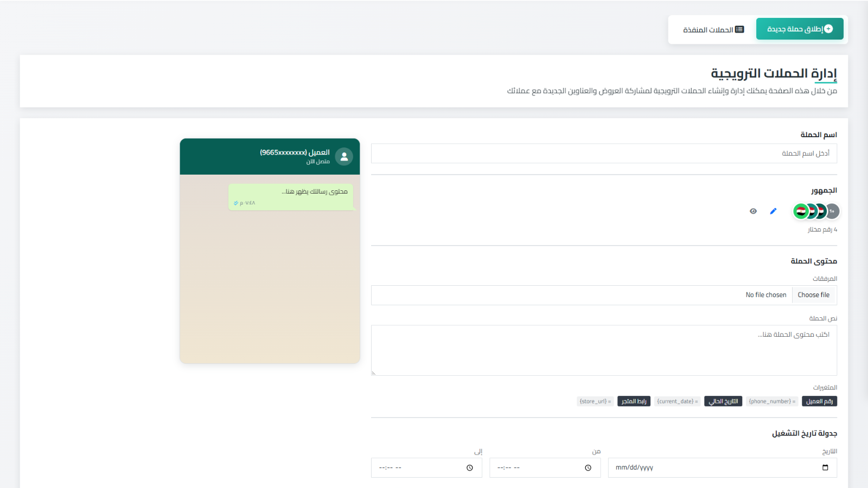Click the clock icon in the إلى time field

coord(469,467)
